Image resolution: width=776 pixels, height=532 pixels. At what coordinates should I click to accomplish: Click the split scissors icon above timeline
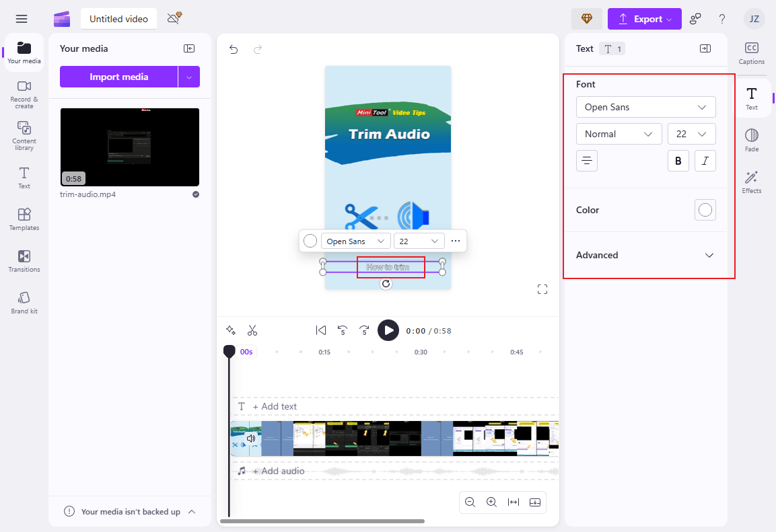252,330
